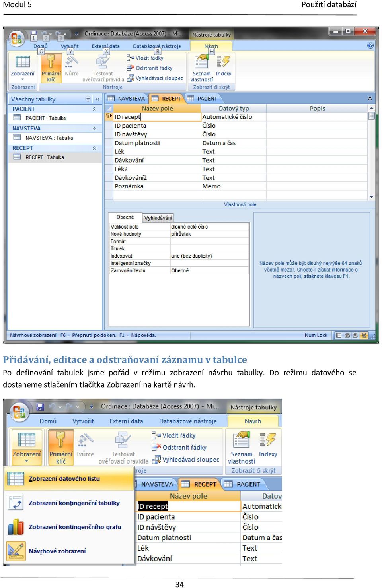Open Zobrazení dropdown arrow in upper ribbon
382x588 pixels.
[x=23, y=80]
